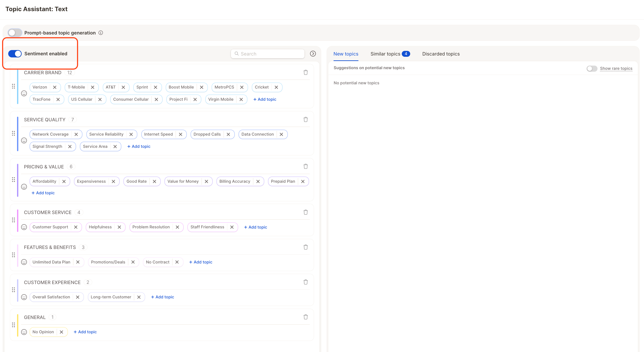Disable the Sentiment enabled switch
The width and height of the screenshot is (644, 352).
click(x=15, y=54)
